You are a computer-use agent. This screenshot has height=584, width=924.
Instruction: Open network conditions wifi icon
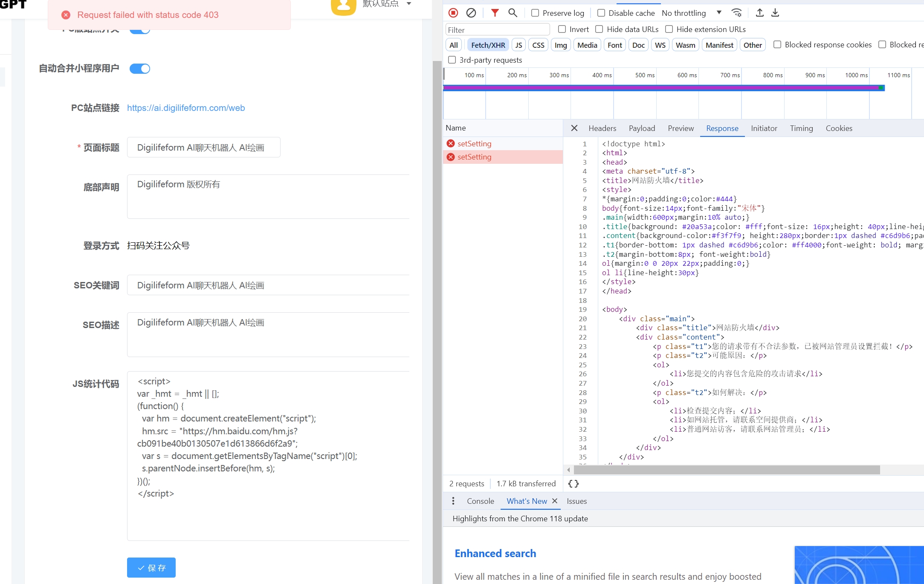point(736,13)
